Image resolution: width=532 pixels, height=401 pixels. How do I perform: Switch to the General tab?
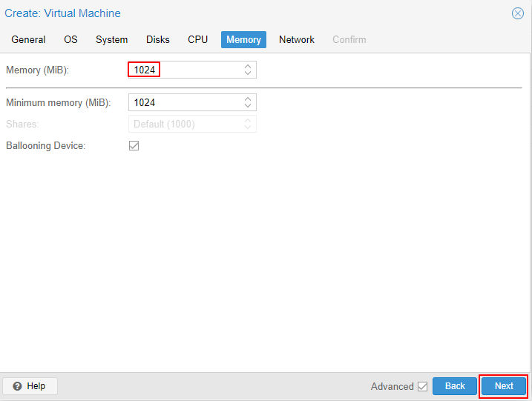click(x=28, y=40)
